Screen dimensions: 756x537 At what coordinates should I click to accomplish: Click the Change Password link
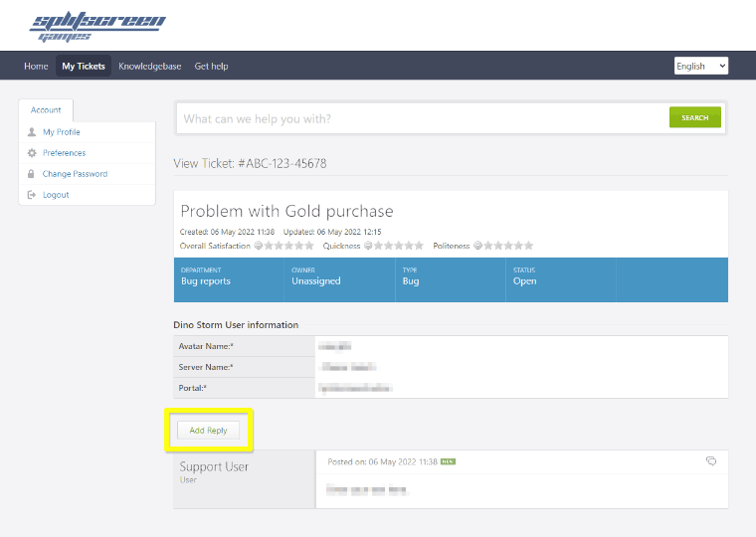point(76,174)
